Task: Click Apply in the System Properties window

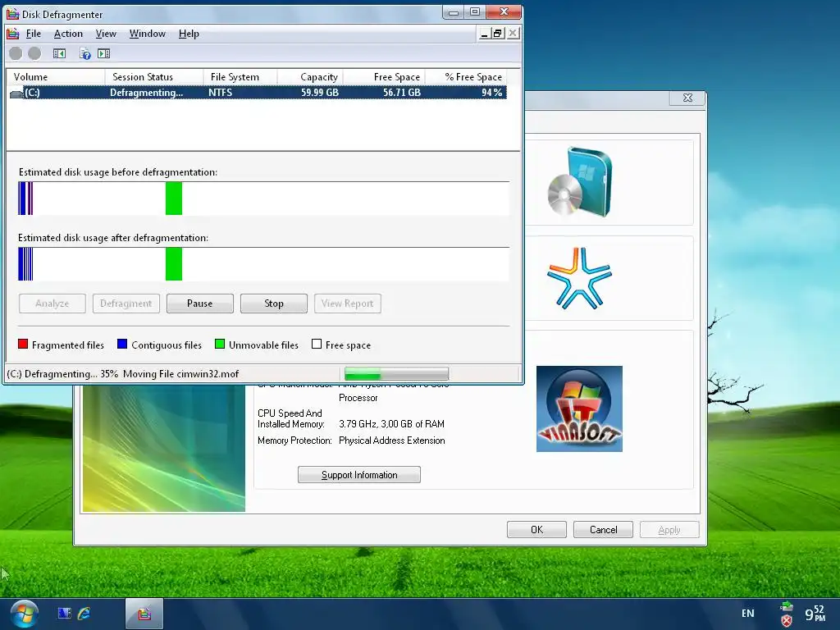Action: click(669, 530)
